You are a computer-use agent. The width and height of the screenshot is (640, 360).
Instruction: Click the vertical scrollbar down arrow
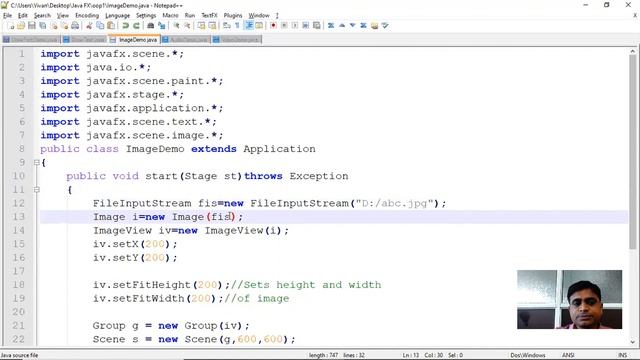point(633,342)
